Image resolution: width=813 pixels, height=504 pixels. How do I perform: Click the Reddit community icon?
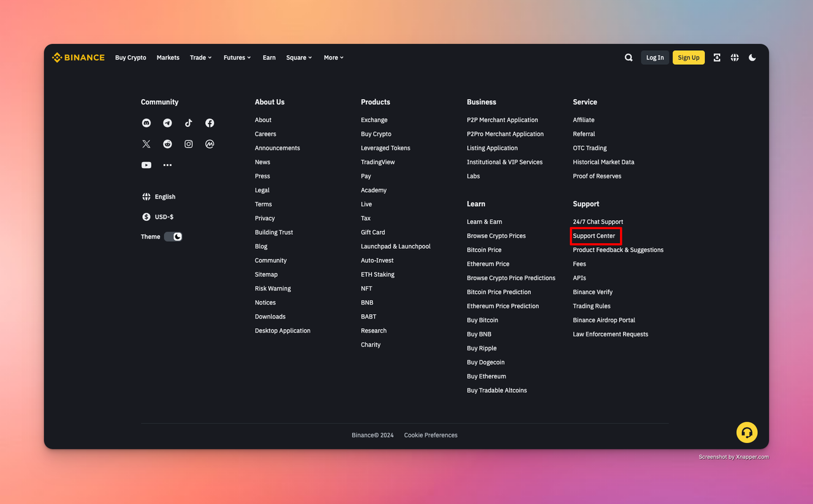point(168,144)
